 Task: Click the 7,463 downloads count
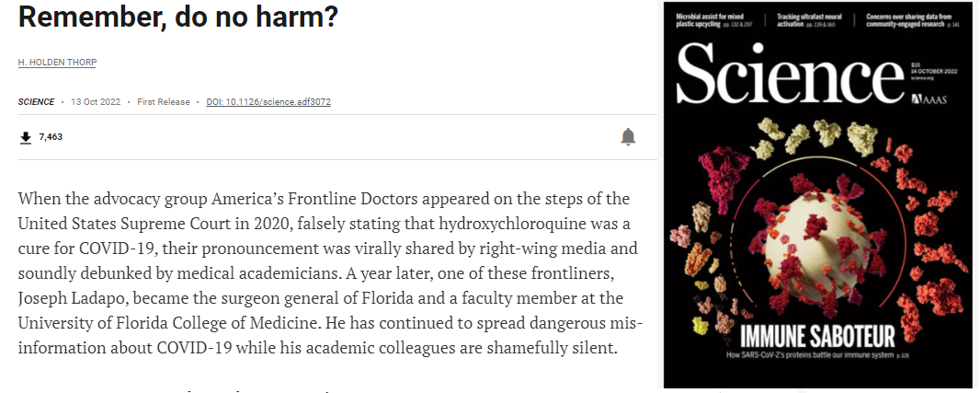[x=51, y=137]
